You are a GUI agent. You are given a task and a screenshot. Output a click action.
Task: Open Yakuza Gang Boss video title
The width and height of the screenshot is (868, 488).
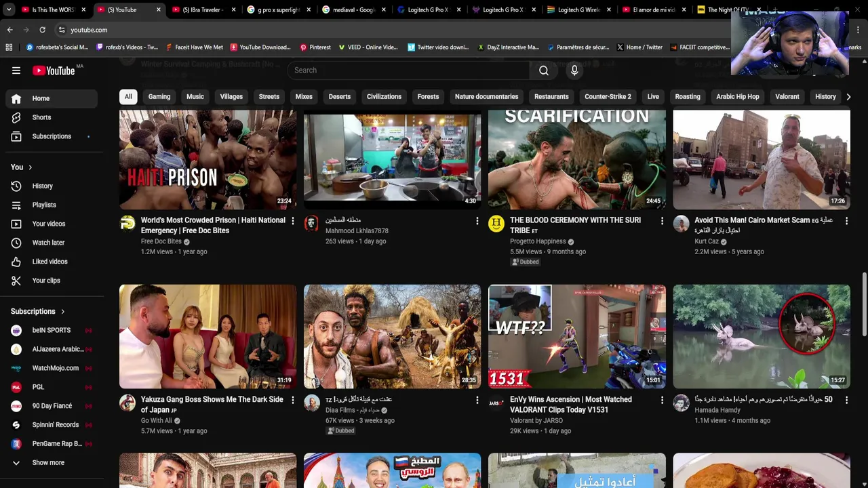tap(212, 405)
